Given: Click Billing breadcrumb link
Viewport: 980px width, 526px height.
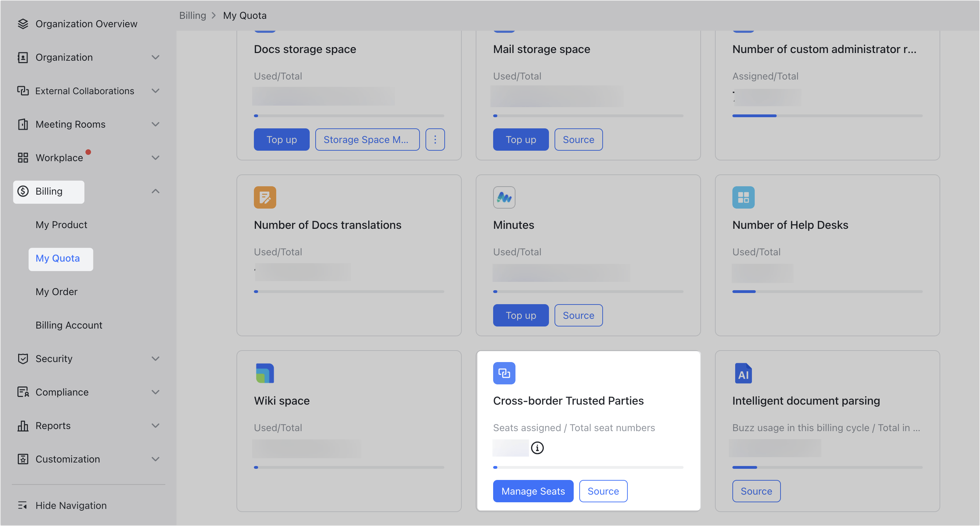Looking at the screenshot, I should coord(193,15).
